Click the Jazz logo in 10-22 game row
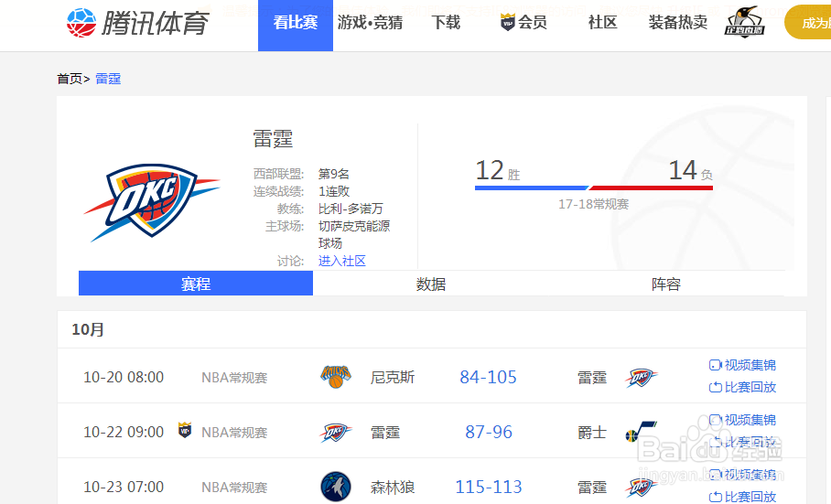831x504 pixels. pyautogui.click(x=641, y=432)
